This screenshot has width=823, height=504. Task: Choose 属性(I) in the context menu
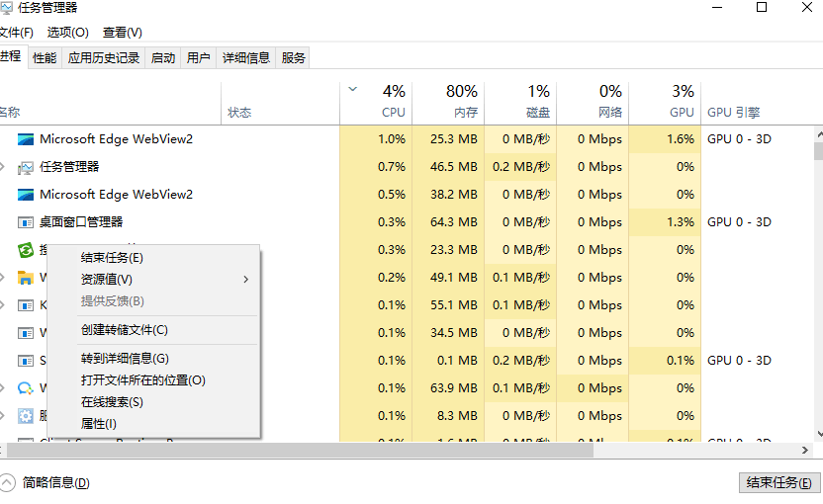153,424
